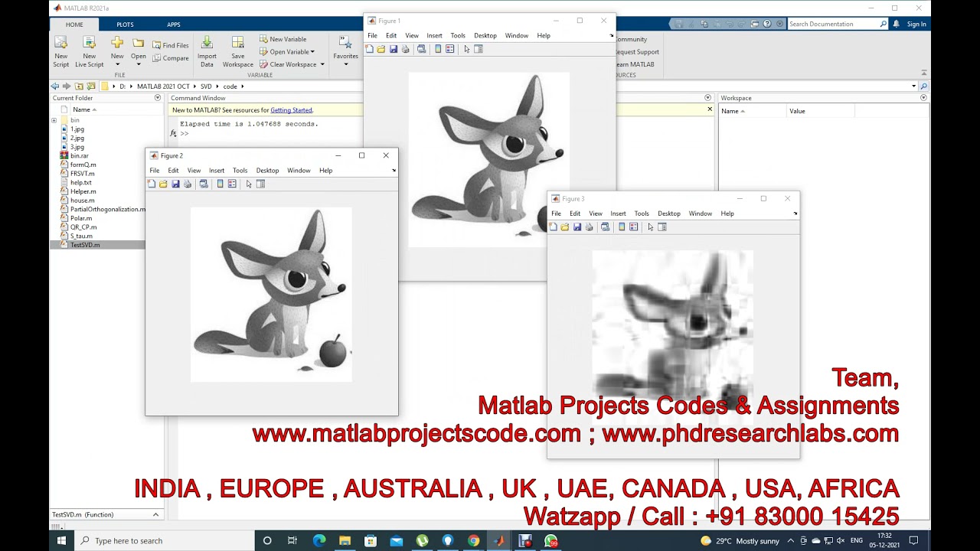Open Tools menu in Figure 2
This screenshot has height=551, width=980.
click(240, 171)
